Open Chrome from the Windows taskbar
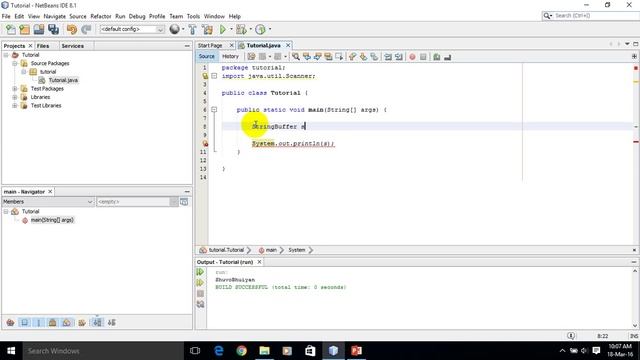The image size is (640, 360). pos(241,351)
